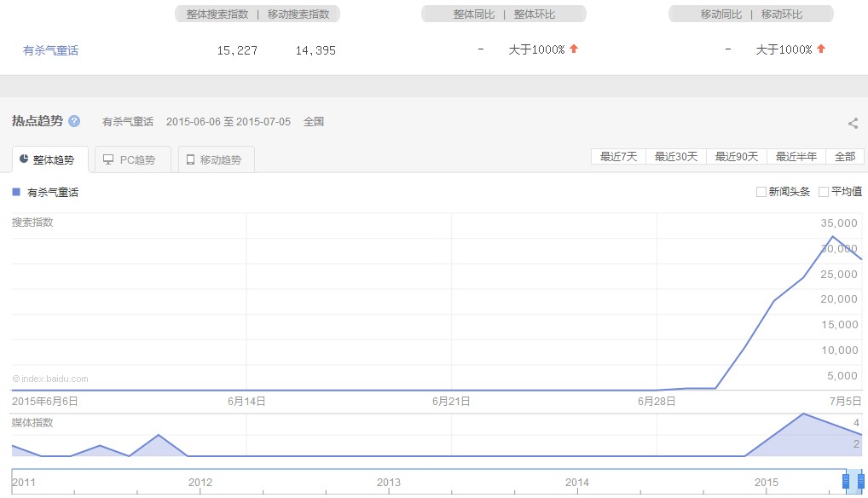This screenshot has width=868, height=498.
Task: Click the 整体同比 header label
Action: pyautogui.click(x=474, y=14)
